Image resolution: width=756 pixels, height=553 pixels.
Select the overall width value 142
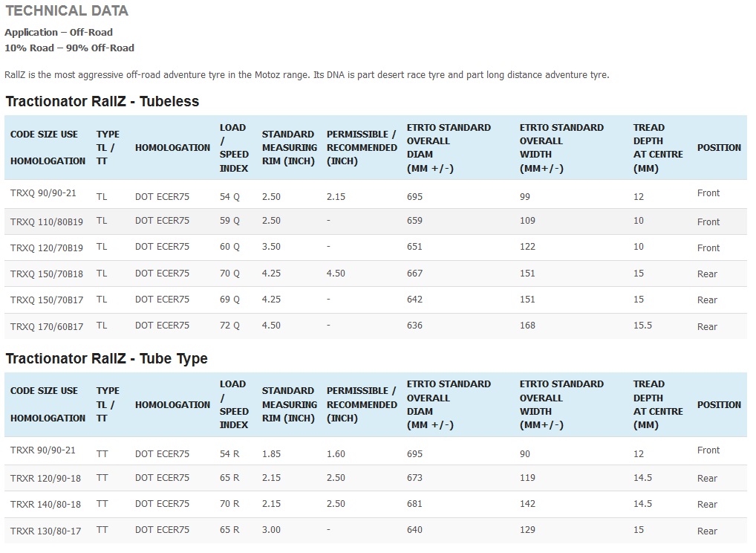[527, 504]
